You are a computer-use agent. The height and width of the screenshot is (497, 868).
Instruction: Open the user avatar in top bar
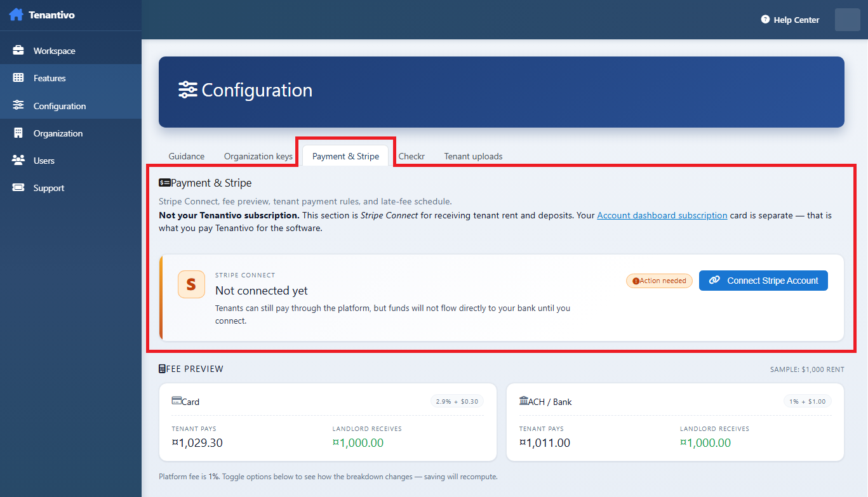pyautogui.click(x=847, y=20)
